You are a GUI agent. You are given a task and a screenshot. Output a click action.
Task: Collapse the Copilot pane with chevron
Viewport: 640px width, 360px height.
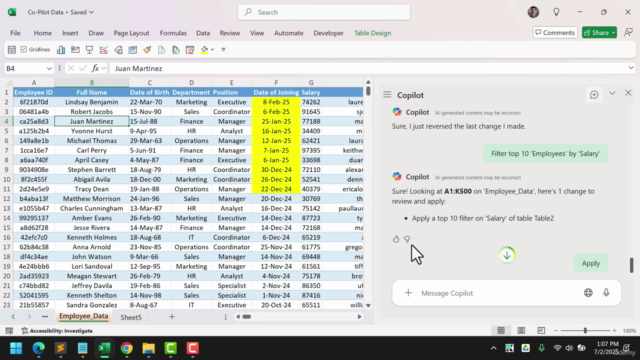point(612,93)
